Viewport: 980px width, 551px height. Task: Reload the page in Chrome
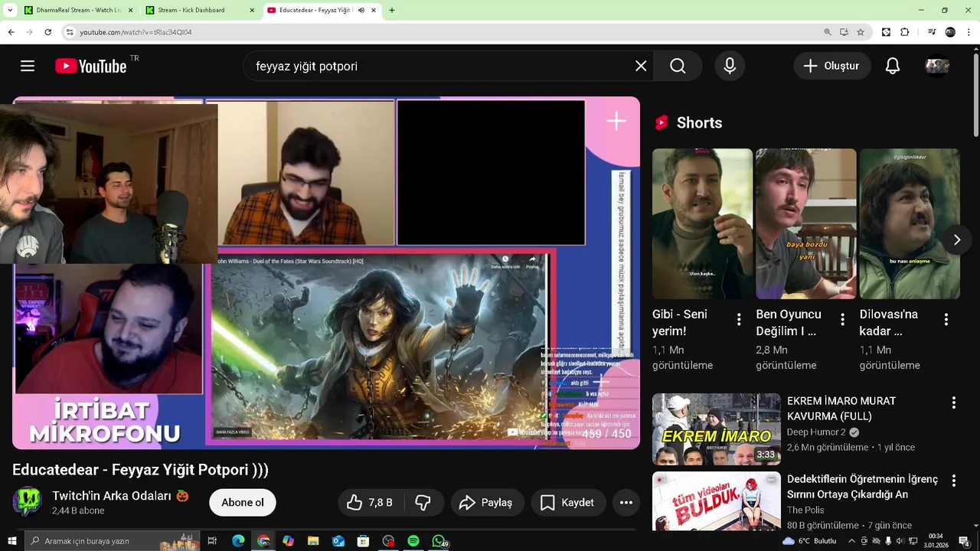pyautogui.click(x=47, y=32)
